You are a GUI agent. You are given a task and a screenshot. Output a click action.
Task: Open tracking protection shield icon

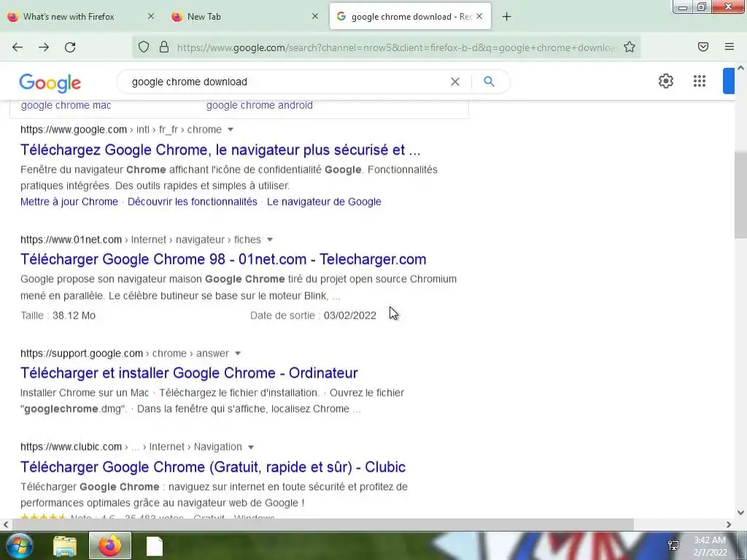(x=144, y=47)
